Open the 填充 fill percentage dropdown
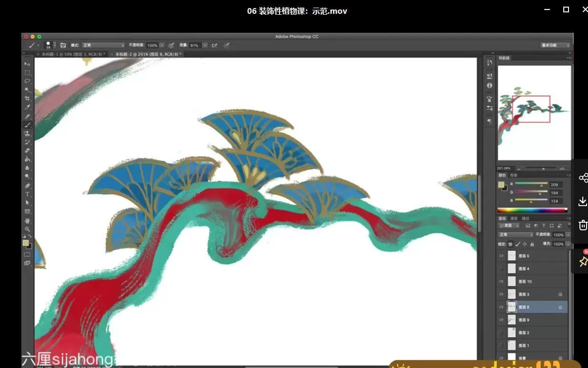 tap(569, 244)
